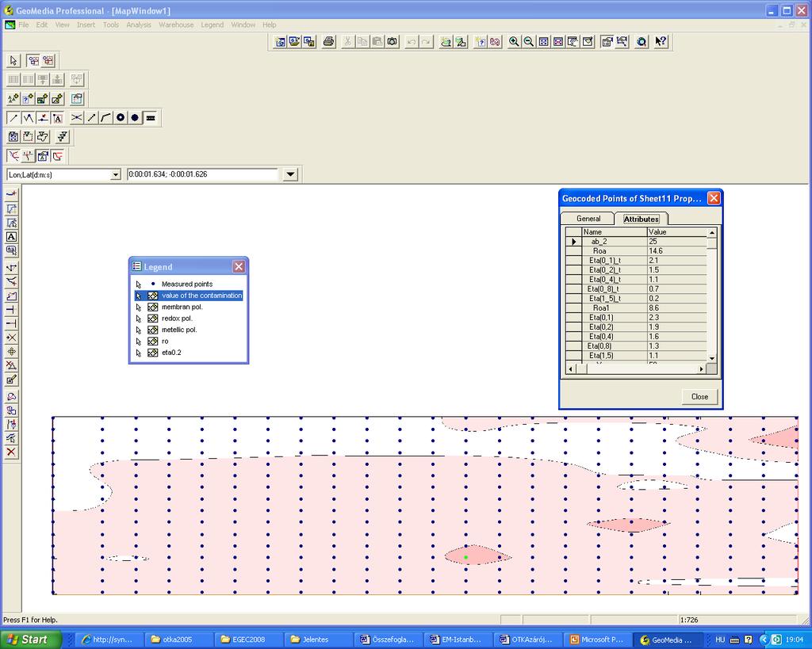
Task: Toggle selectability arrow for Measured points
Action: click(x=138, y=284)
